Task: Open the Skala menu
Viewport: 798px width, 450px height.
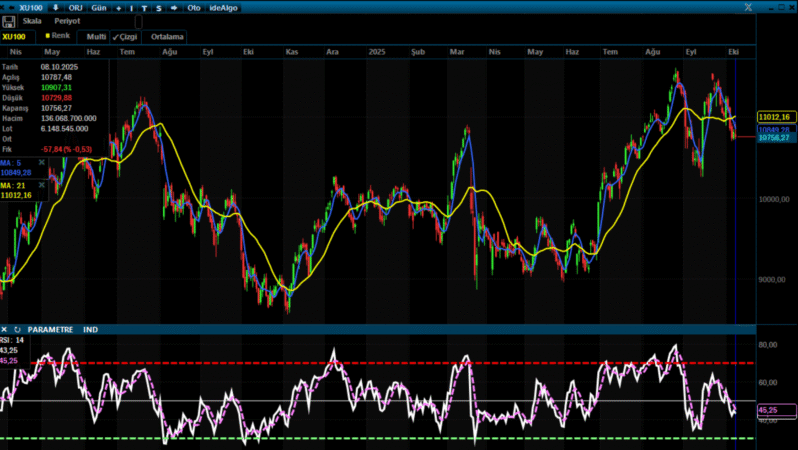Action: (32, 21)
